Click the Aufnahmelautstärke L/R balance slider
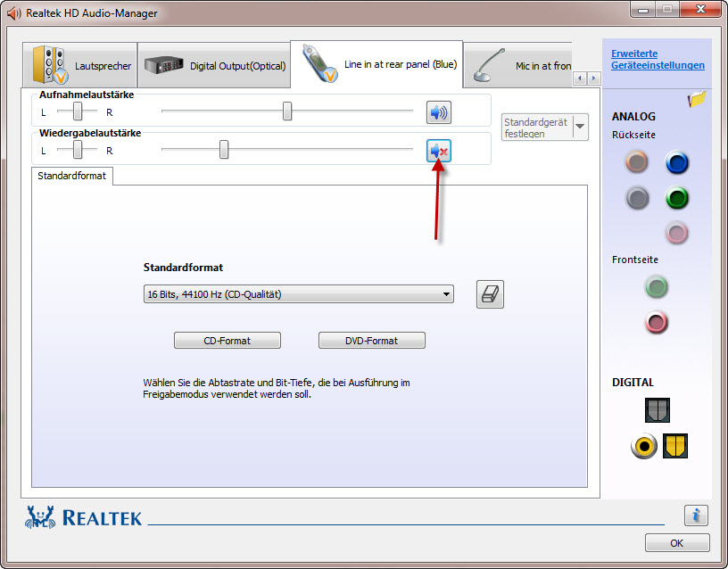 click(77, 111)
